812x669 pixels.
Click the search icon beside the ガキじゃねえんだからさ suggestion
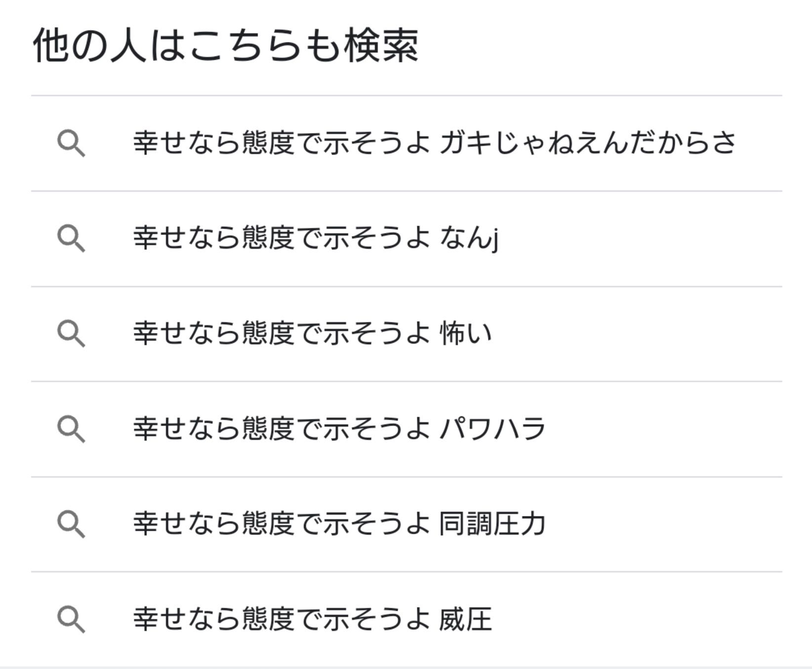(x=71, y=144)
